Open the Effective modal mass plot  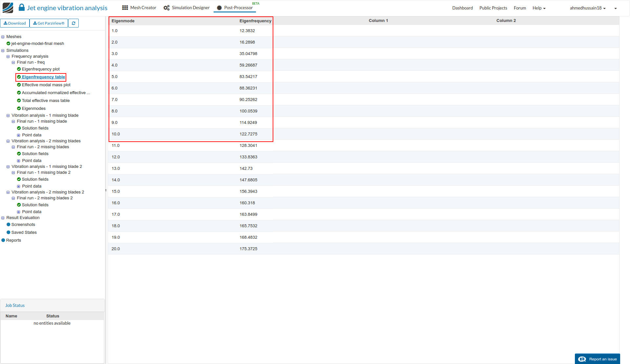pyautogui.click(x=46, y=85)
